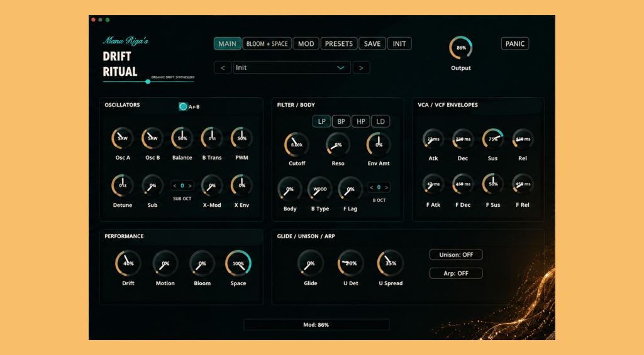Click the Atk envelope knob
644x355 pixels.
pos(433,139)
